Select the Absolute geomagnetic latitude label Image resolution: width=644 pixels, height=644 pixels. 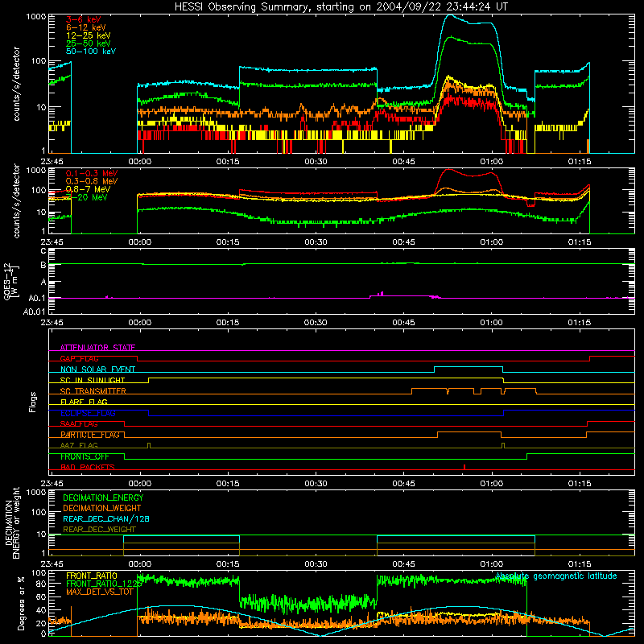(556, 576)
